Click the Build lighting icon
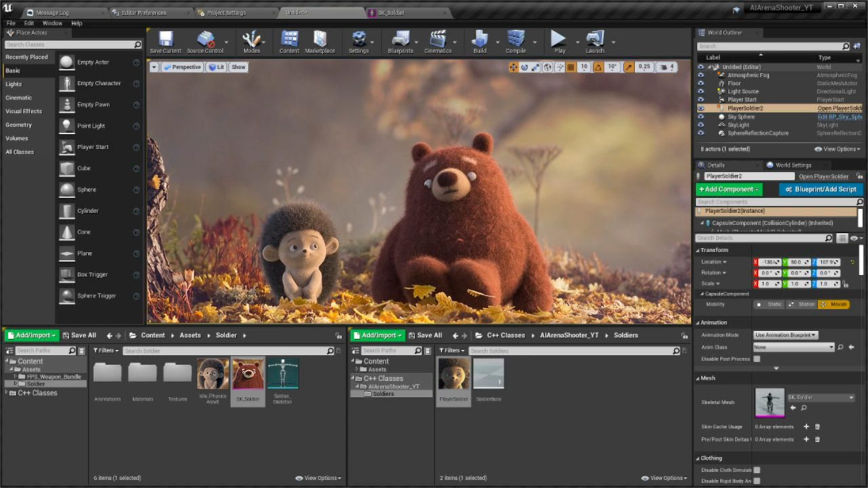 pos(479,40)
